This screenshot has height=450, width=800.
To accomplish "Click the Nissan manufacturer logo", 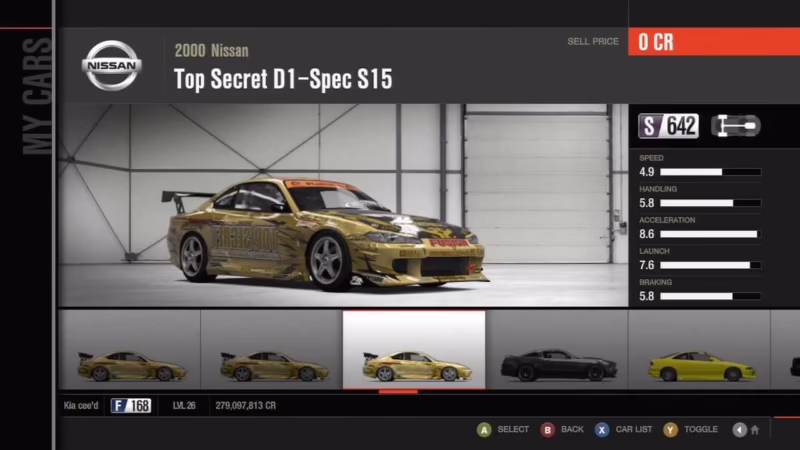I will pyautogui.click(x=111, y=66).
